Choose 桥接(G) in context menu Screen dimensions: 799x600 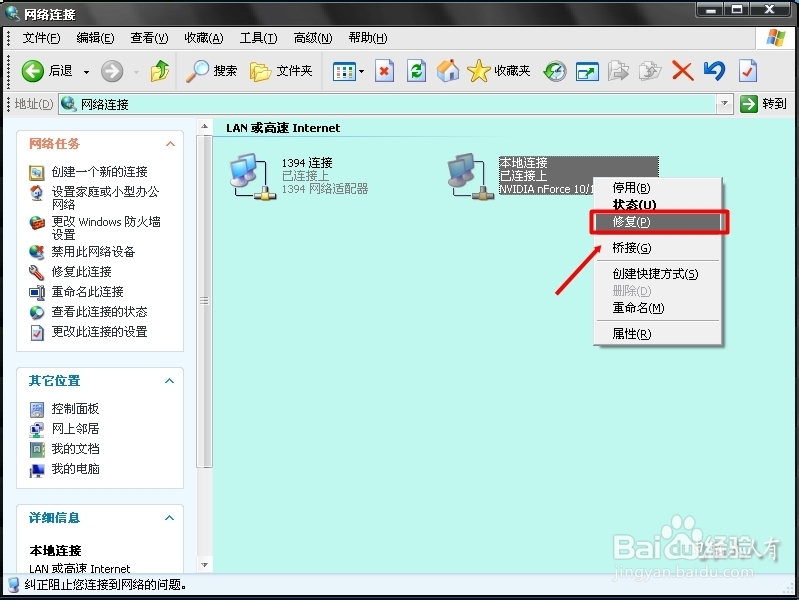pos(632,248)
